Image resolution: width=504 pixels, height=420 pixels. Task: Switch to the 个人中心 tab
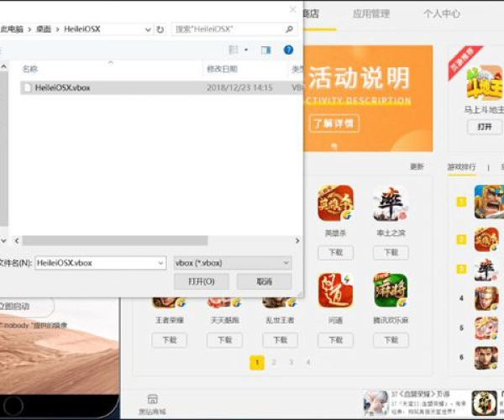point(442,13)
